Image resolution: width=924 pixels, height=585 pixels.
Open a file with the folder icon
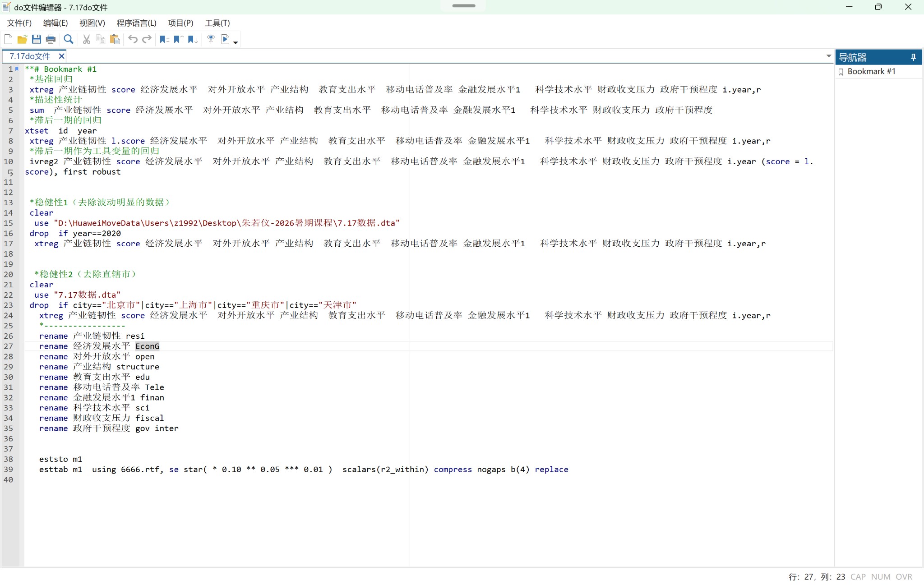click(22, 39)
